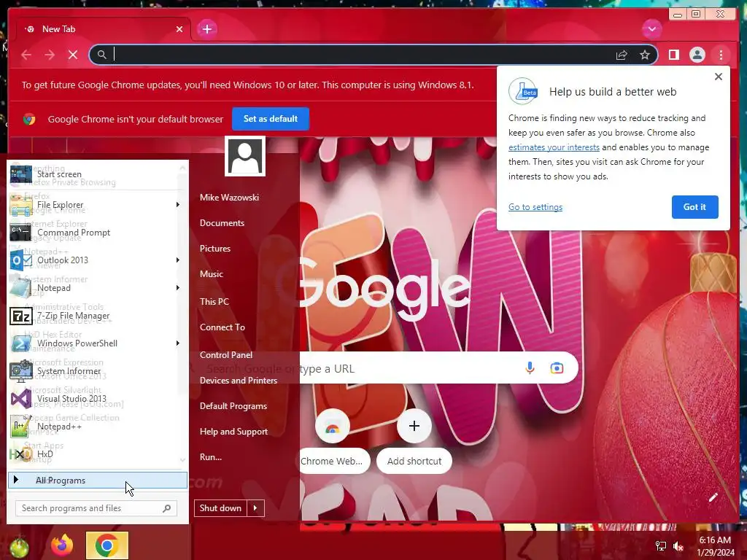Click the share page icon in address bar
The image size is (747, 560).
(622, 55)
